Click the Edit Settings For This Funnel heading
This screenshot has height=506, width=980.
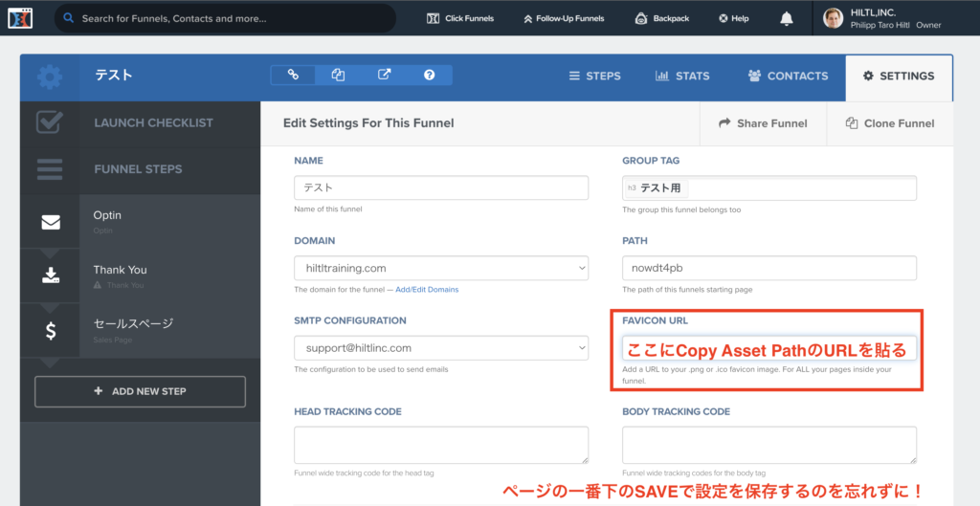point(368,123)
